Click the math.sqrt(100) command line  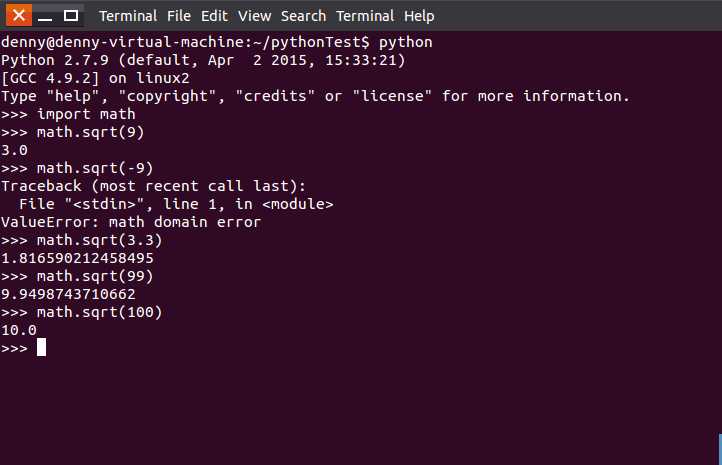click(82, 312)
